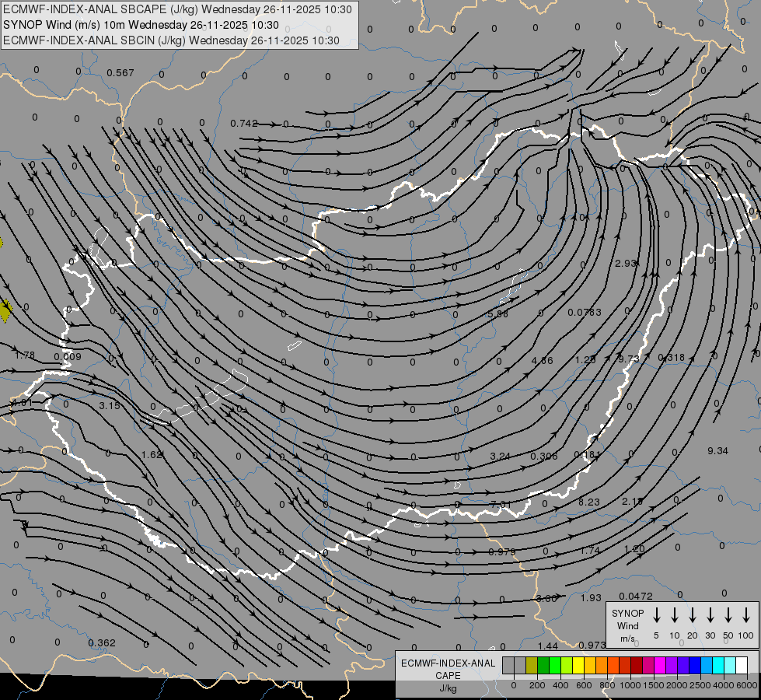Click the 'CAPE' label in color legend
Image resolution: width=761 pixels, height=700 pixels.
(x=448, y=675)
